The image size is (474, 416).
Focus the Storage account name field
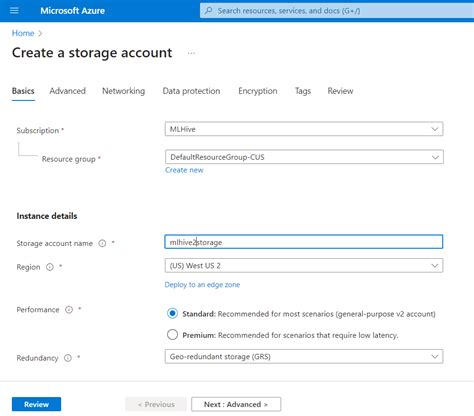tap(304, 242)
